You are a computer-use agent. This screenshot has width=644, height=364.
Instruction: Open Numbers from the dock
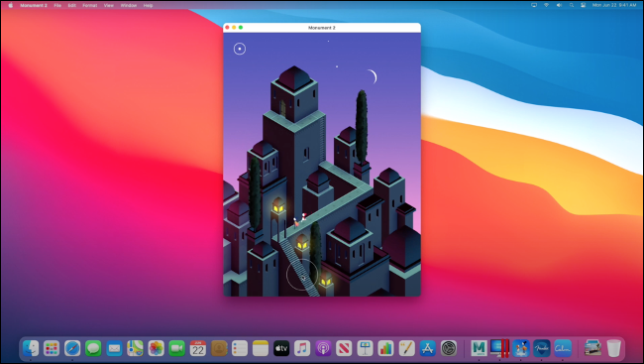[385, 348]
